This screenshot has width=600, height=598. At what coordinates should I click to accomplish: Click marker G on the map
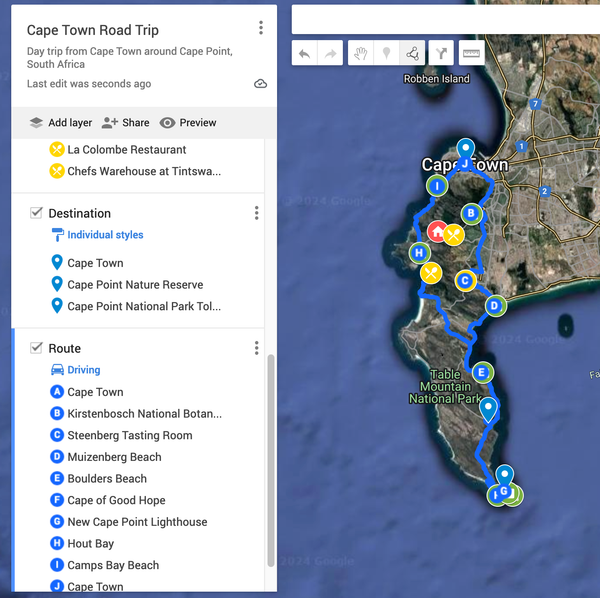coord(504,491)
